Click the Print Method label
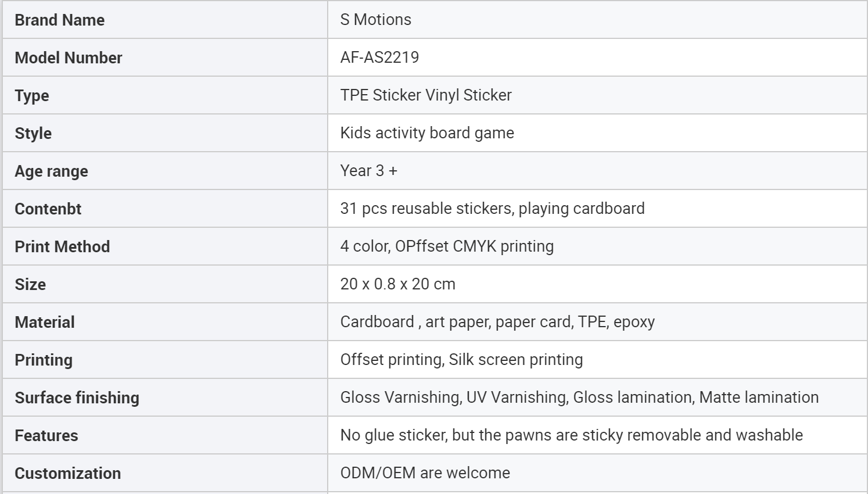Viewport: 868px width, 494px height. tap(62, 246)
